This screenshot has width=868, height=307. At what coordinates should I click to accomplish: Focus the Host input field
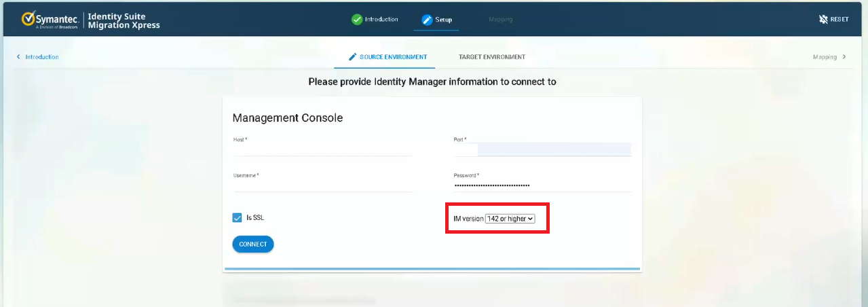[x=322, y=149]
